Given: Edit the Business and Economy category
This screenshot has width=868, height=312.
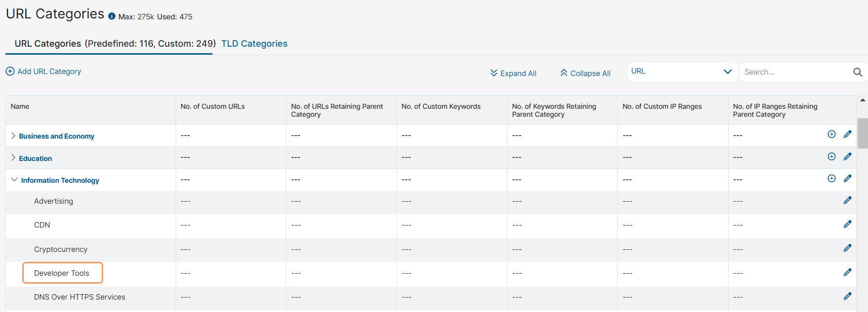Looking at the screenshot, I should point(847,134).
